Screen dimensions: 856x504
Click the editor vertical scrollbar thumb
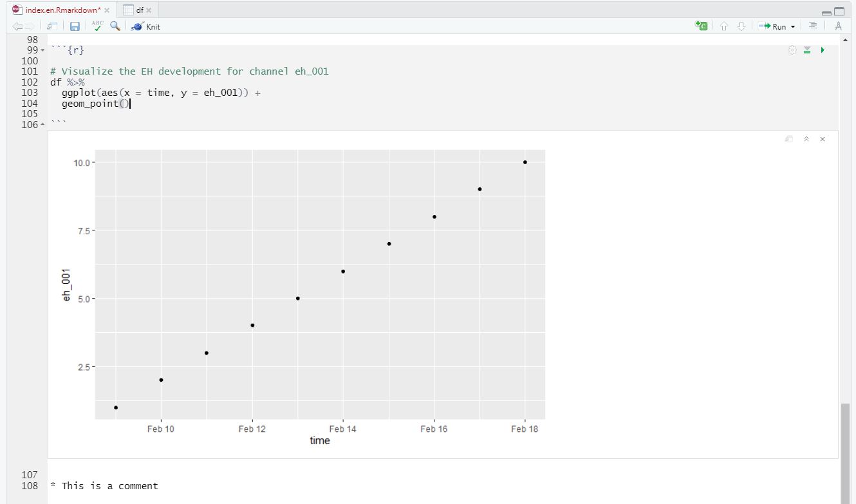(x=845, y=453)
